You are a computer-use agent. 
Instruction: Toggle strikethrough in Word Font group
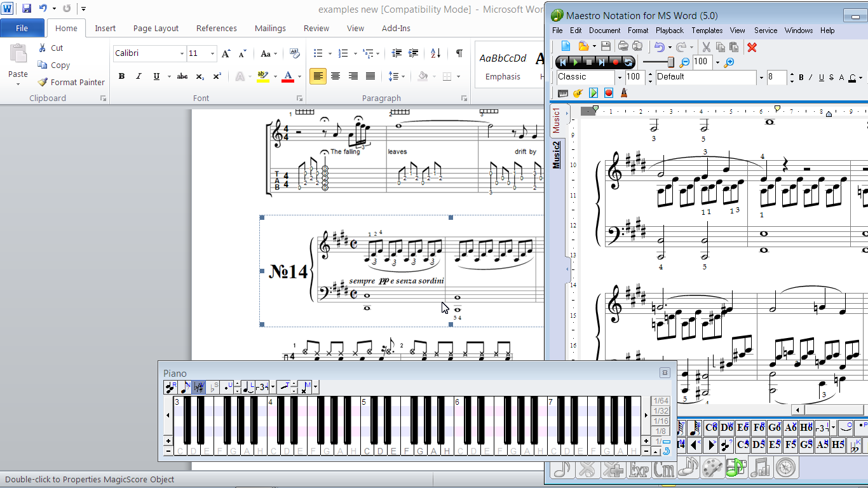pyautogui.click(x=182, y=76)
